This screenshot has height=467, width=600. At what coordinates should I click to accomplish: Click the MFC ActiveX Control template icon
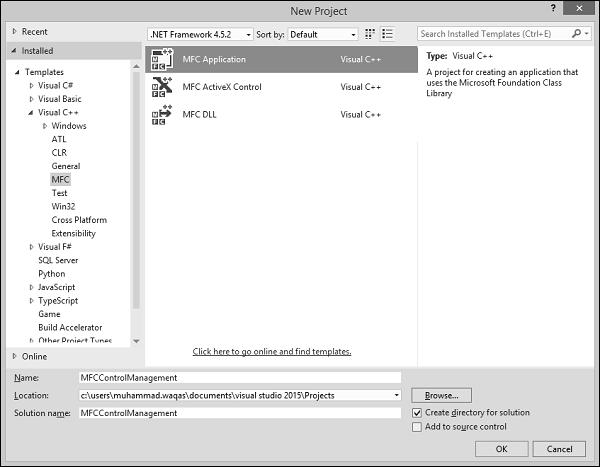[x=162, y=87]
